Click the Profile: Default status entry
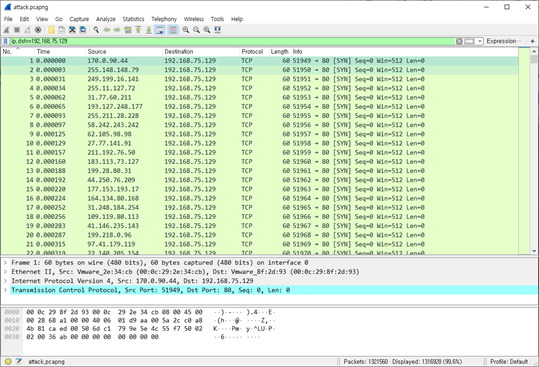The height and width of the screenshot is (367, 539). [x=509, y=362]
